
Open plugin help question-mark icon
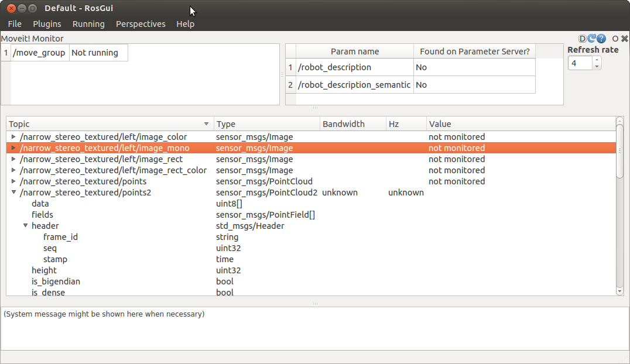601,39
